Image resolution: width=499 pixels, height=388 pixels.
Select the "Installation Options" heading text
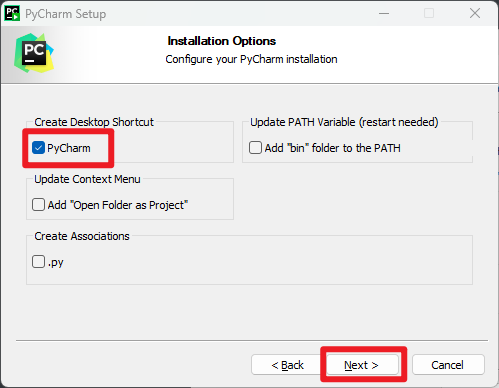pos(222,41)
